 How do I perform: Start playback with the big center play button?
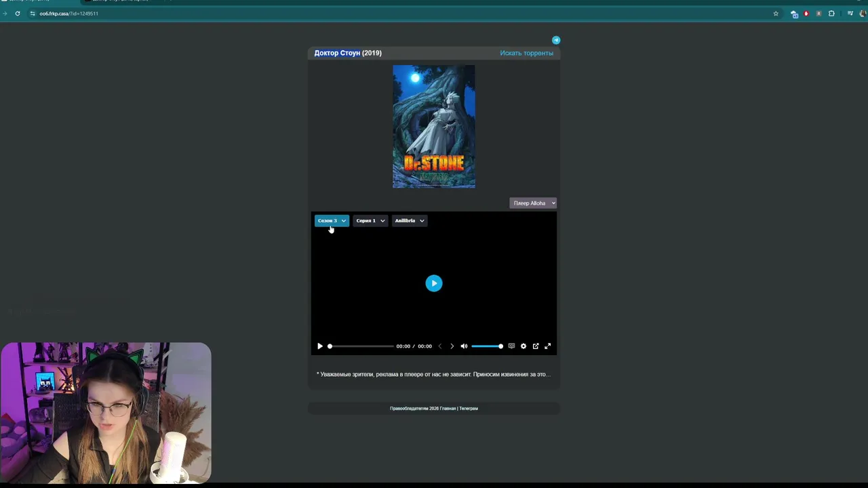[x=434, y=283]
